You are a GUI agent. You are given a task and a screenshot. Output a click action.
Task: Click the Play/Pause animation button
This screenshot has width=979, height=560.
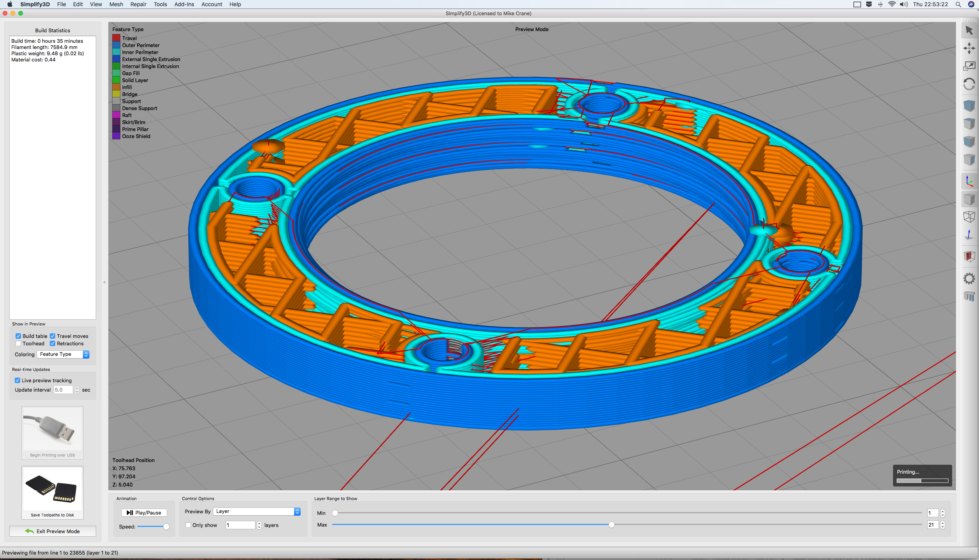pyautogui.click(x=144, y=513)
